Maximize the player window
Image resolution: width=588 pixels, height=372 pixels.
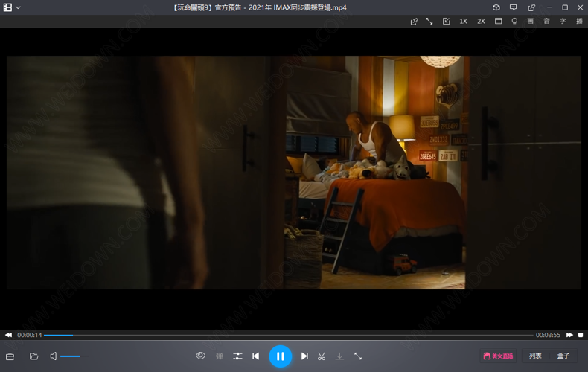pyautogui.click(x=565, y=7)
